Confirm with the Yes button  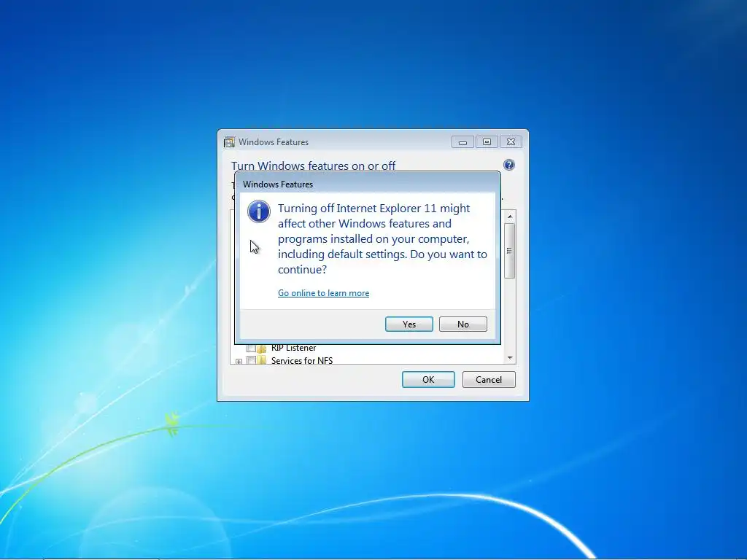[x=409, y=324]
